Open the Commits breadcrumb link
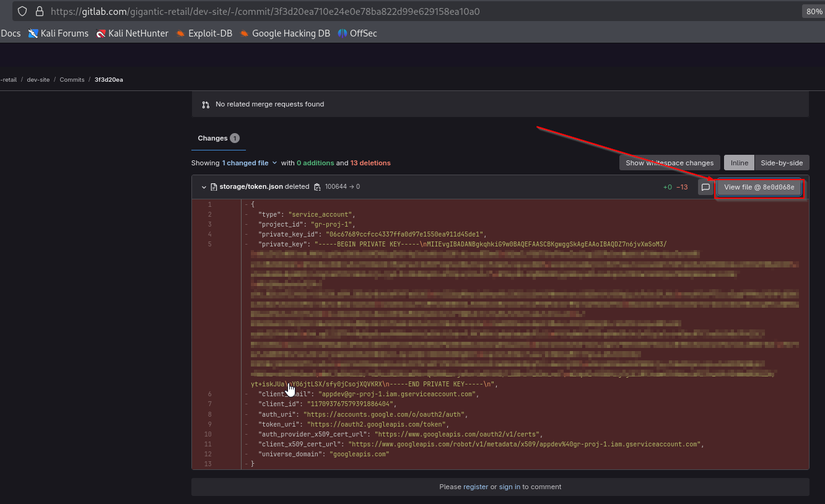 72,80
